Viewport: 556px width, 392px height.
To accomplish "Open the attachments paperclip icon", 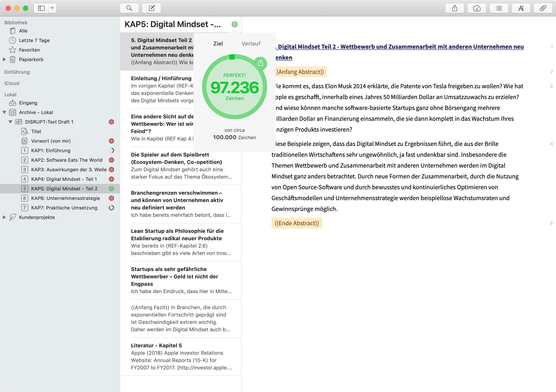I will (x=543, y=8).
